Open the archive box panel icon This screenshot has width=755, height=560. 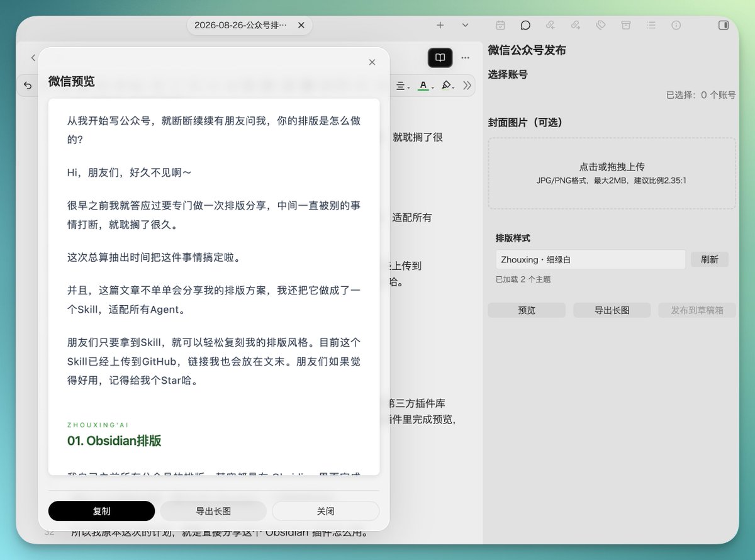(626, 25)
